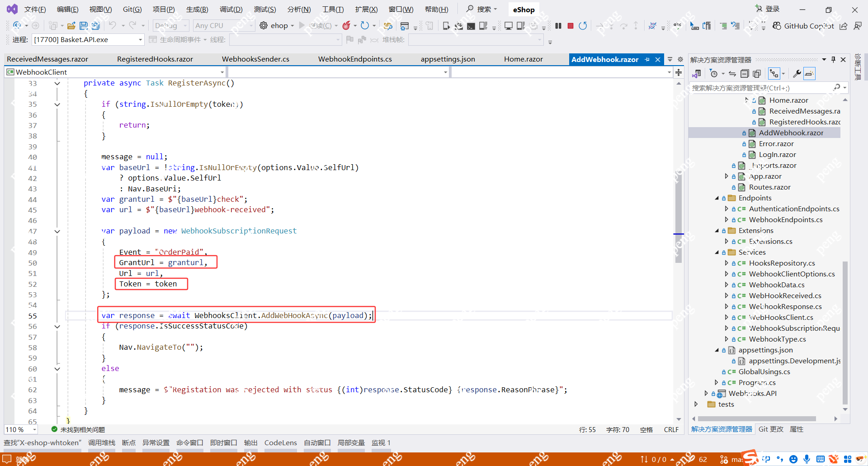The height and width of the screenshot is (466, 868).
Task: Click the 登录 sign-in button
Action: [x=768, y=9]
